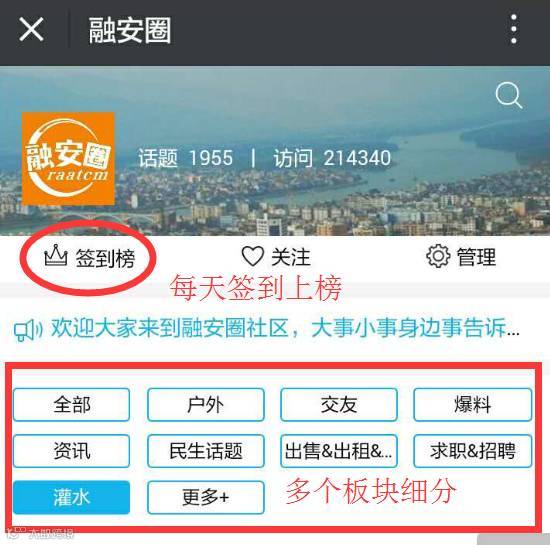The height and width of the screenshot is (545, 550).
Task: Switch to the 爆料 category
Action: point(472,405)
